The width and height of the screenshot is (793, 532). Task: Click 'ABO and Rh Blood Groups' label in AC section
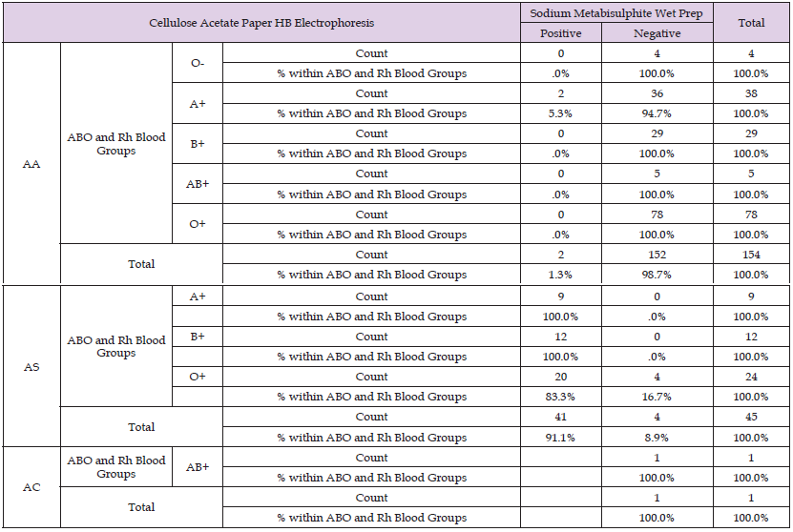point(116,467)
